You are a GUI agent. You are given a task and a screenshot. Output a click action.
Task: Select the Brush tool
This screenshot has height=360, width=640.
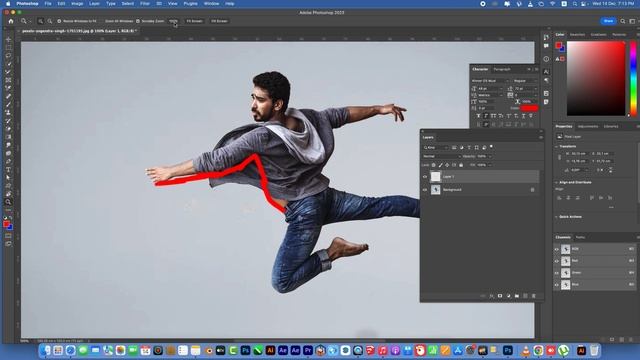coord(8,104)
